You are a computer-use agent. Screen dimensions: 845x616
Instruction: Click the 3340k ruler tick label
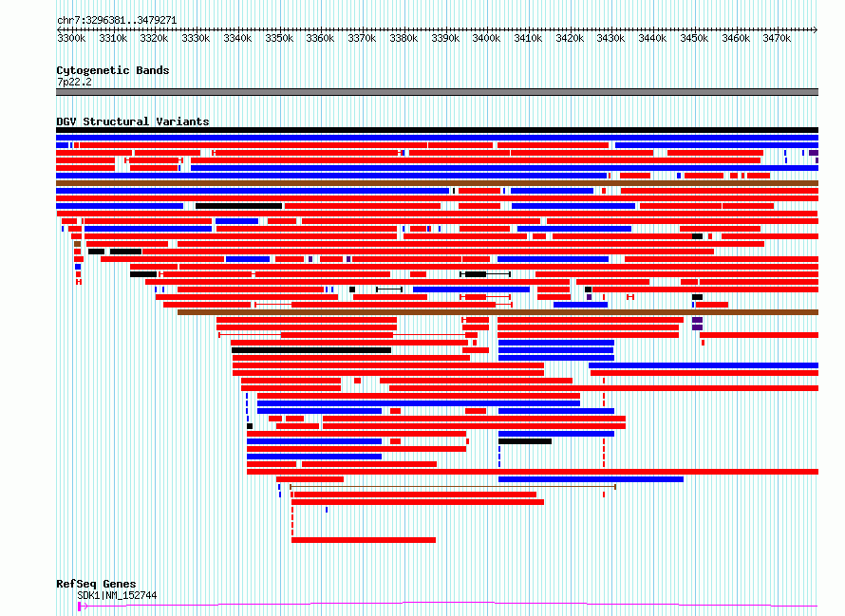[237, 38]
